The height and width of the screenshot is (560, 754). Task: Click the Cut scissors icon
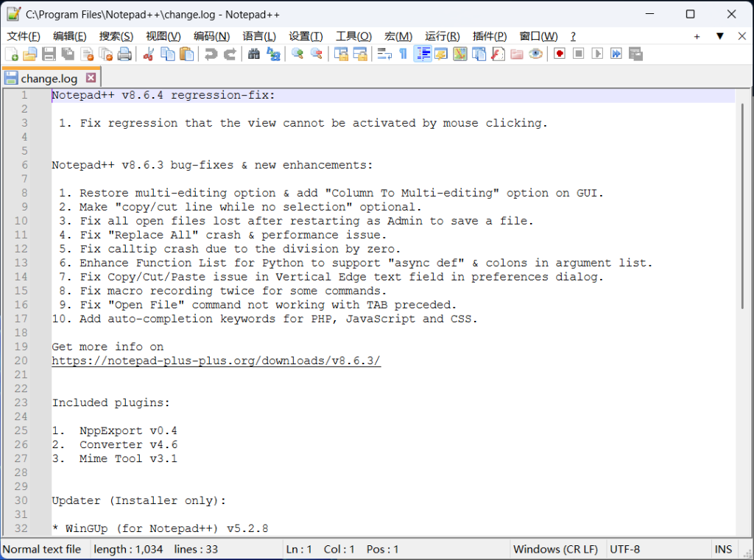point(149,54)
